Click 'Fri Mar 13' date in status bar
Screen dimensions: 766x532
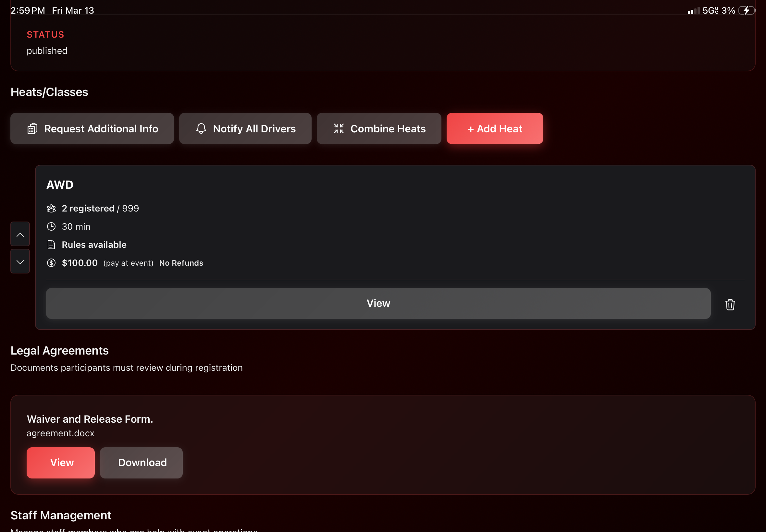coord(73,11)
